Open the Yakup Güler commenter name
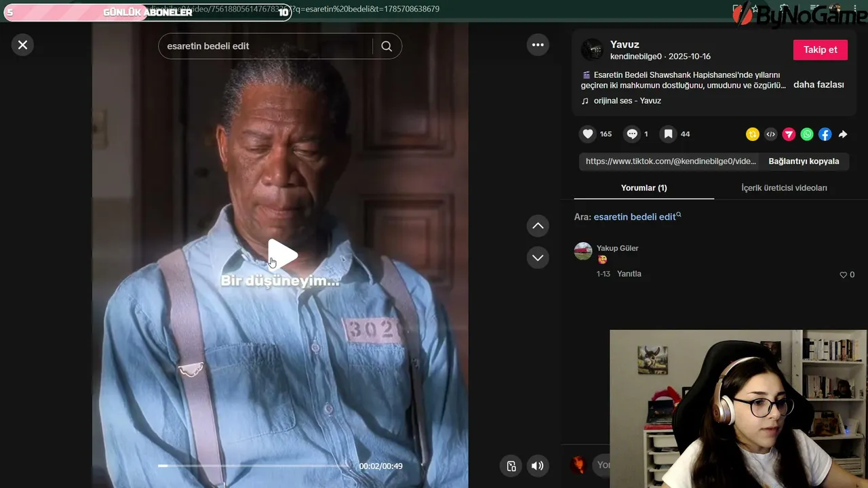The height and width of the screenshot is (488, 868). pos(618,248)
